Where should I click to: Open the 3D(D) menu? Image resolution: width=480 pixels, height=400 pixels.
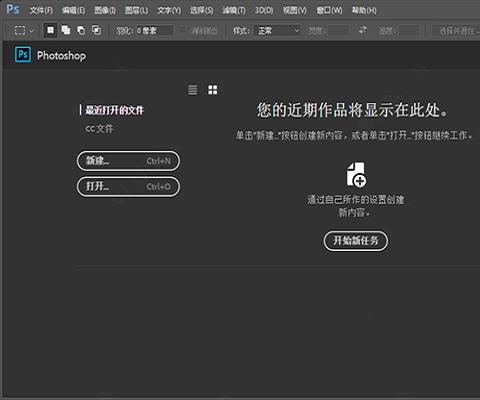pos(264,11)
